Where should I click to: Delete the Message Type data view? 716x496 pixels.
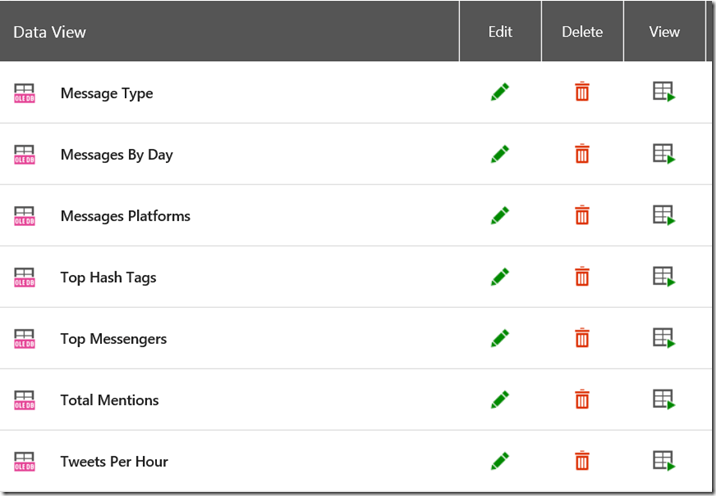click(x=582, y=92)
